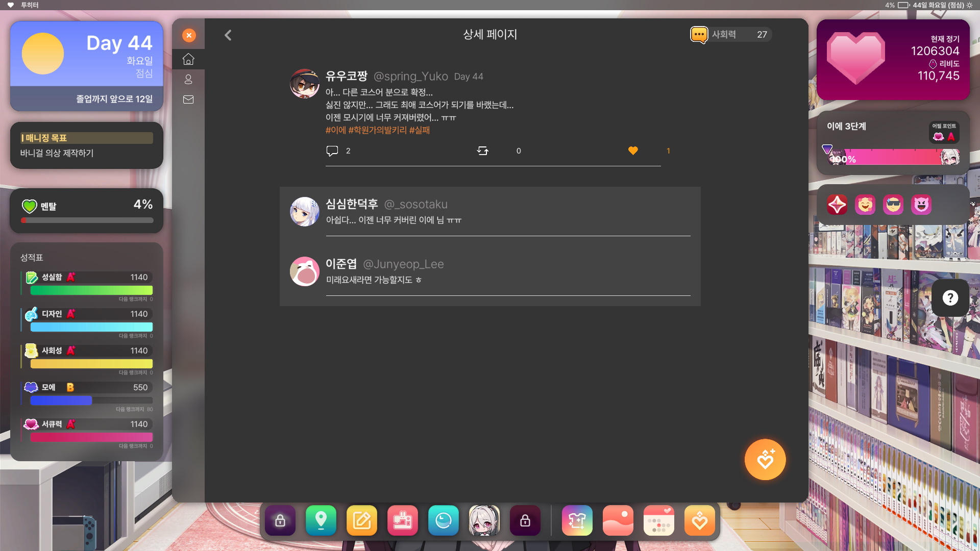
Task: Click the 멘탈 progress bar
Action: tap(87, 220)
